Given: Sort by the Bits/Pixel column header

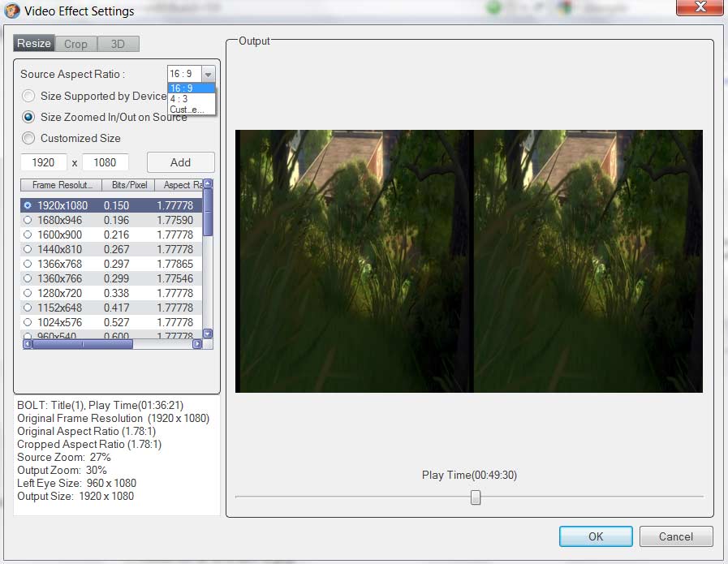Looking at the screenshot, I should coord(128,185).
